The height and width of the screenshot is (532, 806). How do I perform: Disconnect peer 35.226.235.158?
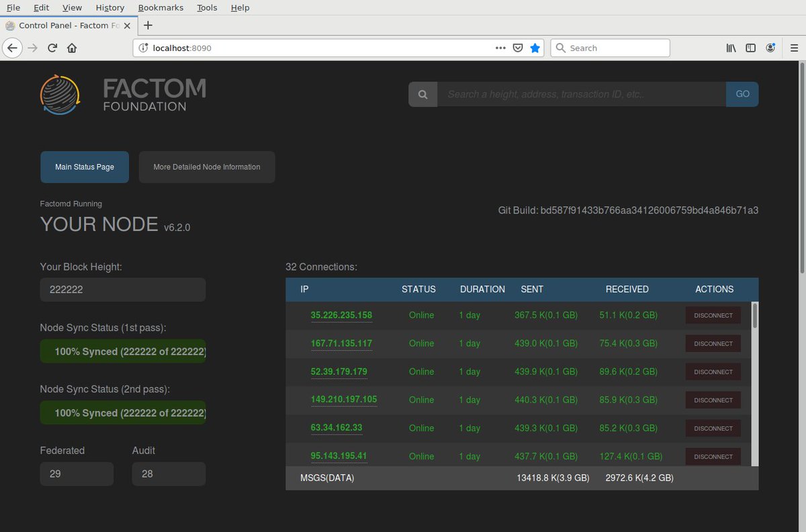(713, 316)
